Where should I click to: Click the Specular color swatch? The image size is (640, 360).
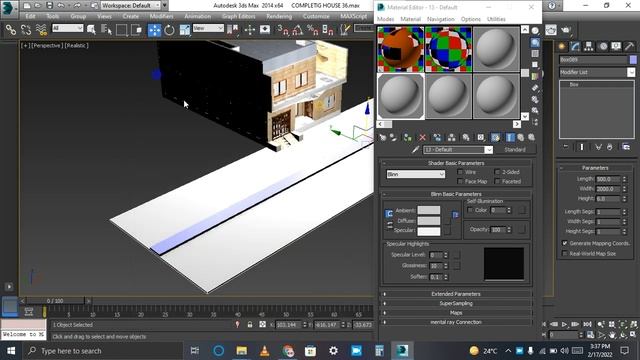coord(429,231)
